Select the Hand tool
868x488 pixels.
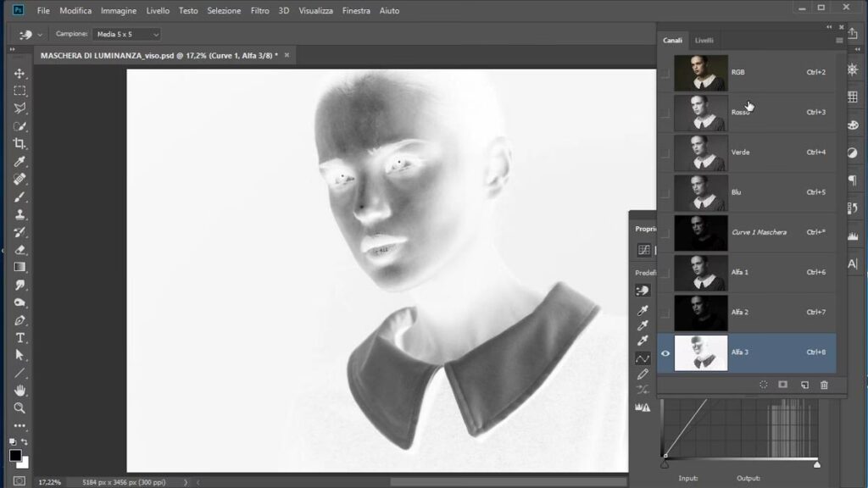[x=19, y=391]
